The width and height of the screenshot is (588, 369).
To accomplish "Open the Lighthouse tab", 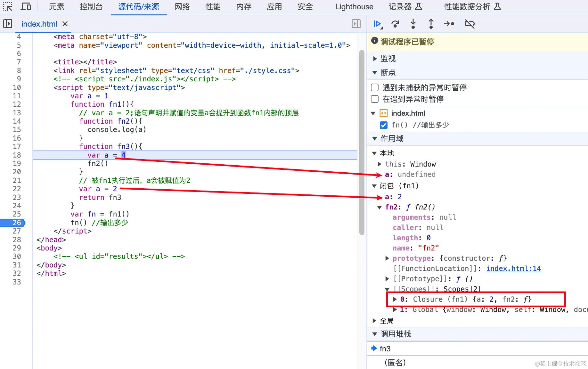I will tap(354, 7).
